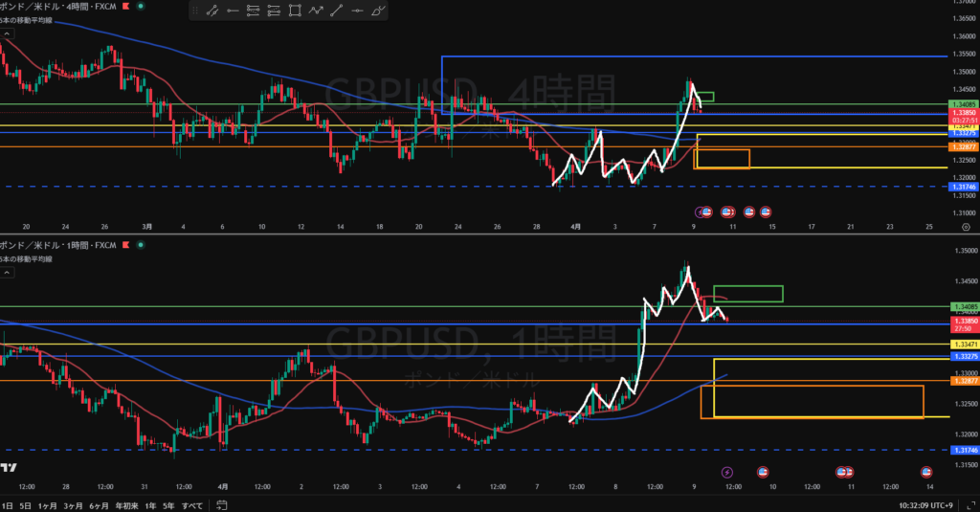Viewport: 980px width, 512px height.
Task: Collapse the indicator legend on lower chart
Action: pos(5,273)
